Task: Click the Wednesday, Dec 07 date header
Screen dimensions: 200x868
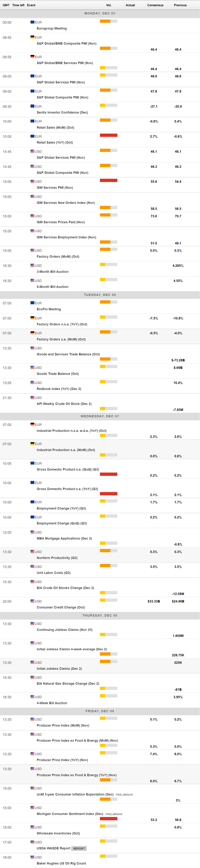Action: coord(100,416)
